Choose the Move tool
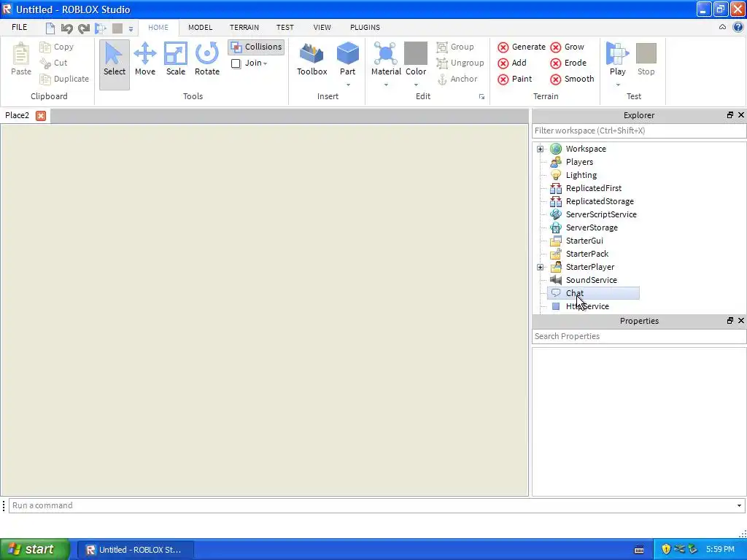This screenshot has width=747, height=560. 145,60
